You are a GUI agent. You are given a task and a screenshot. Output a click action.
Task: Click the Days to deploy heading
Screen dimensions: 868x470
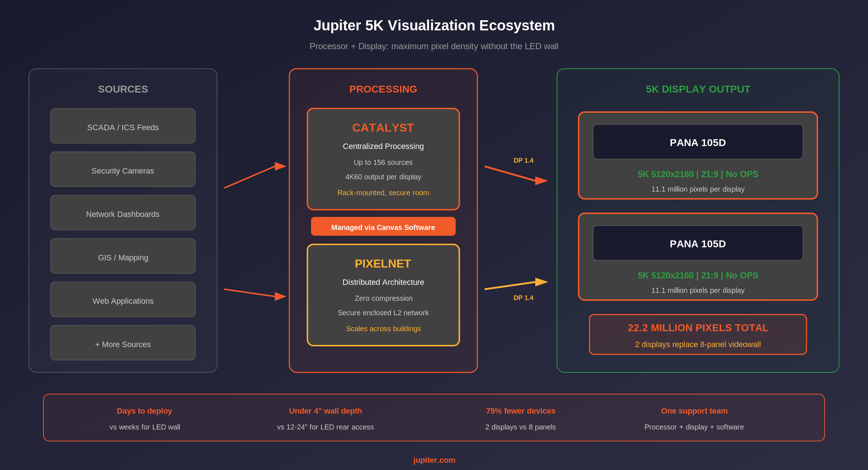point(144,411)
